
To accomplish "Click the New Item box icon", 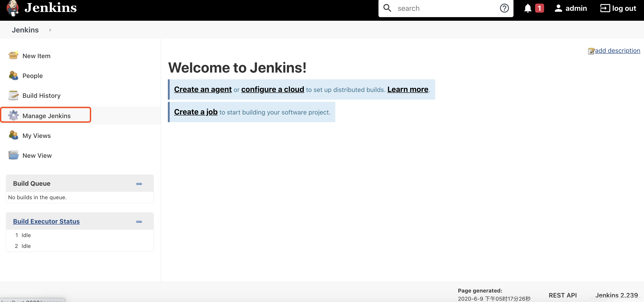I will coord(13,55).
